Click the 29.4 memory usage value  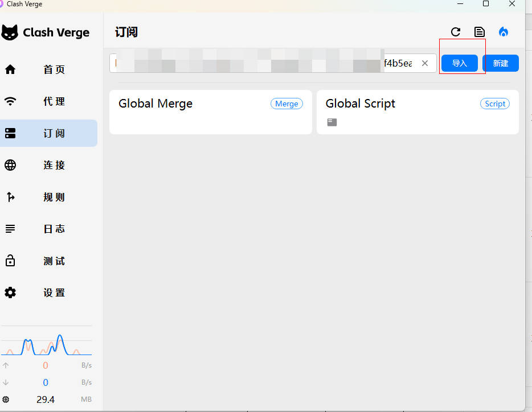(x=46, y=399)
